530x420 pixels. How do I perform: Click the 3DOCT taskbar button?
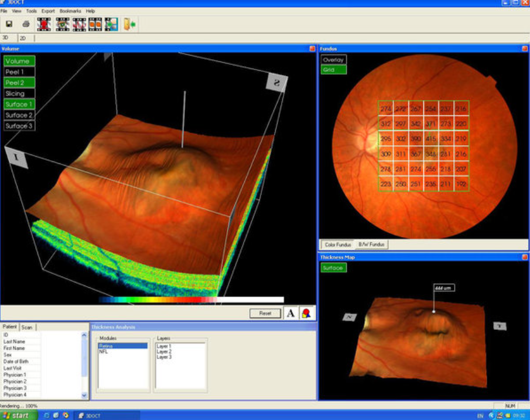(107, 415)
